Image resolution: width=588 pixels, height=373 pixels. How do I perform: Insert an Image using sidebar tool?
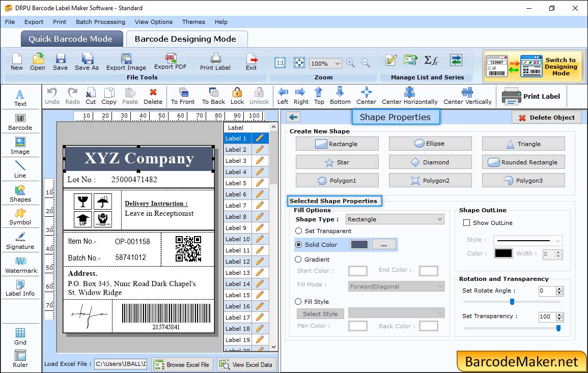20,146
